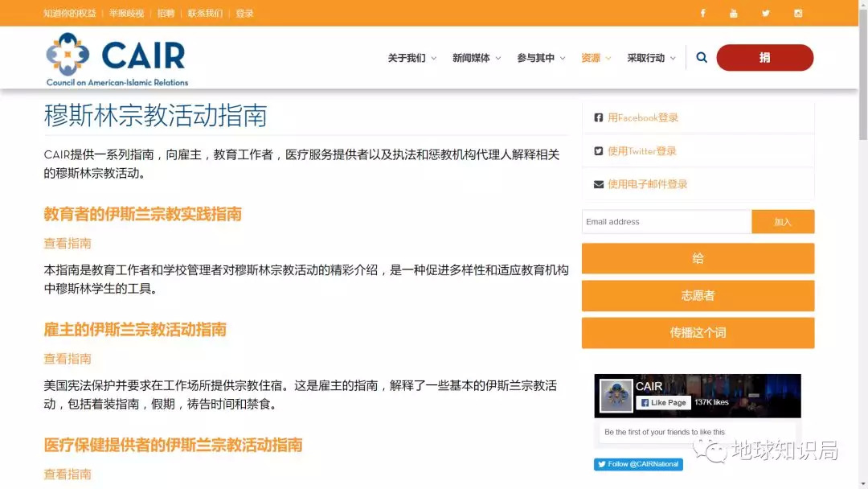
Task: Open the Instagram icon in top bar
Action: [798, 14]
